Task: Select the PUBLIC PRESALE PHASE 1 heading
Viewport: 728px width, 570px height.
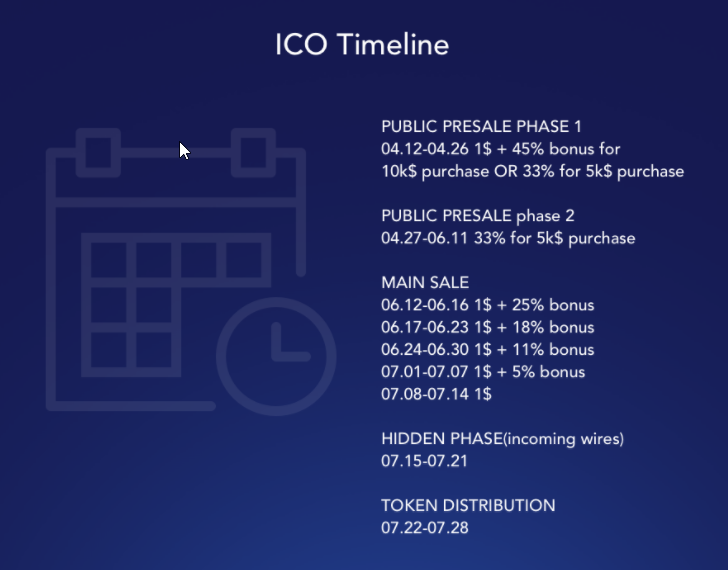Action: [481, 127]
